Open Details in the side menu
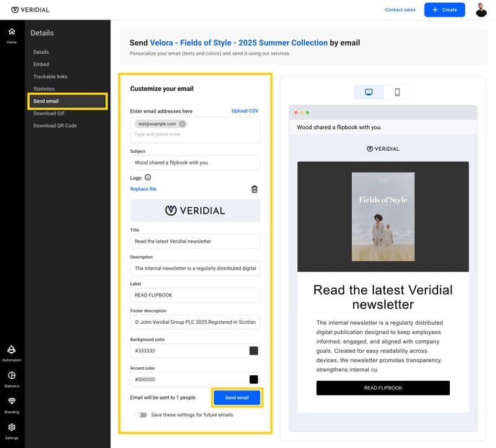The width and height of the screenshot is (496, 448). coord(41,52)
